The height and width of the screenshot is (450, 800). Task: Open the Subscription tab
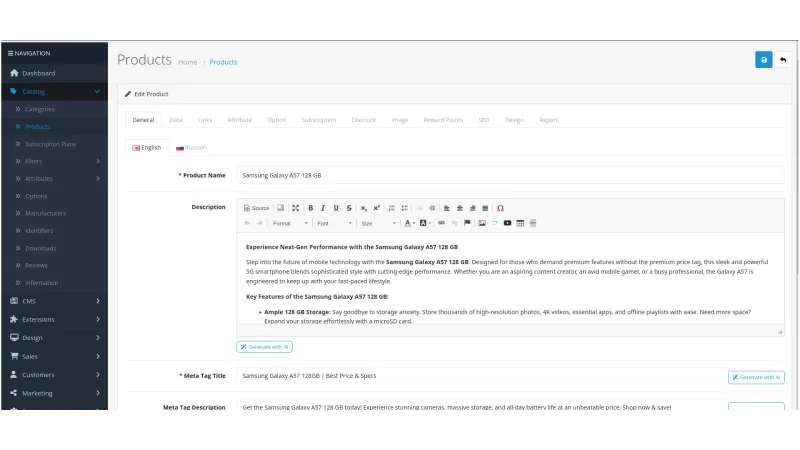(318, 120)
